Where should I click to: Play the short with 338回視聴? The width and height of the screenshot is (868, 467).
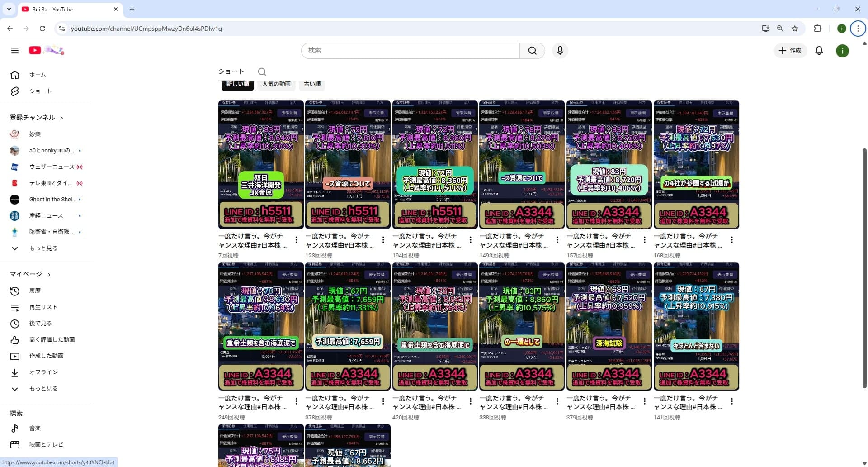522,326
